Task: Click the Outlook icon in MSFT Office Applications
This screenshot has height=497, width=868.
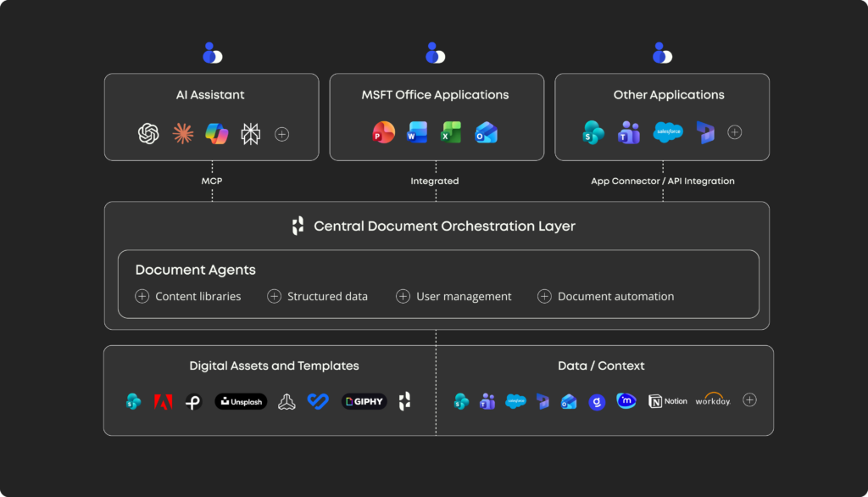Action: [486, 133]
